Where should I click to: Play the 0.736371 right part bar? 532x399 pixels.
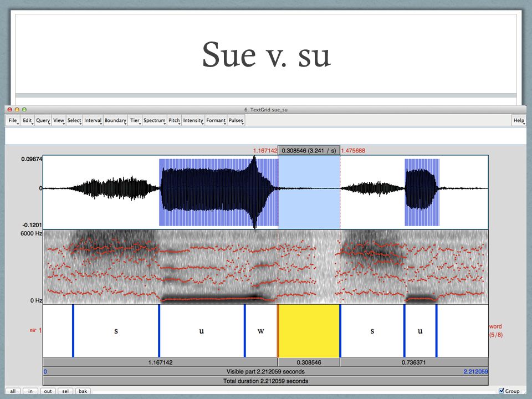[414, 362]
